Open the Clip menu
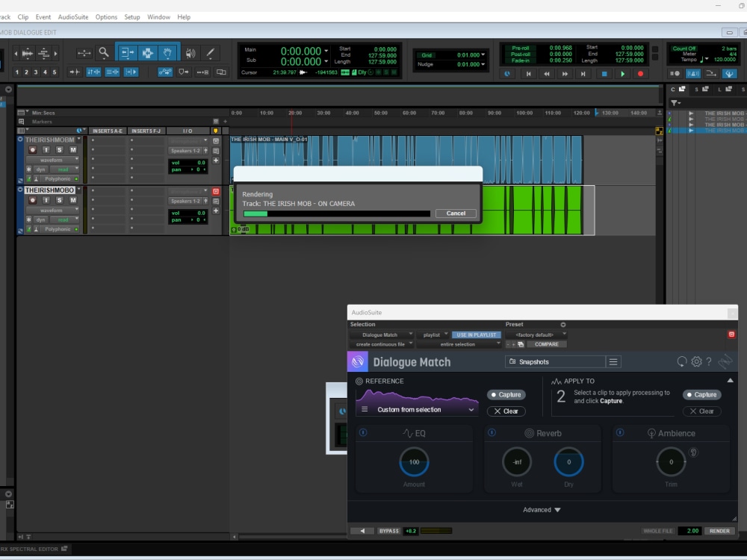This screenshot has height=560, width=747. tap(23, 16)
